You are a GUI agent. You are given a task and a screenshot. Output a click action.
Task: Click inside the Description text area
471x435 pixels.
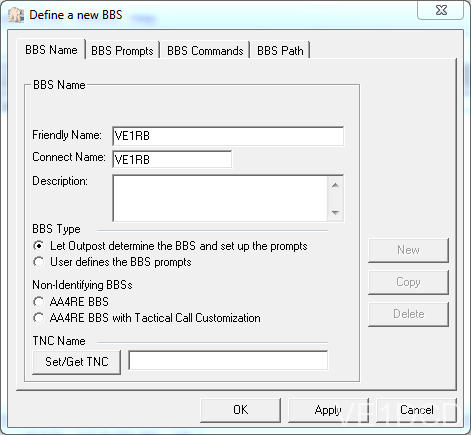coord(220,198)
